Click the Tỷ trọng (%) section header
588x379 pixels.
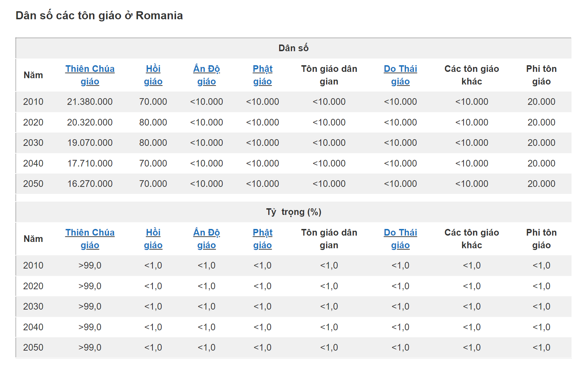click(293, 212)
